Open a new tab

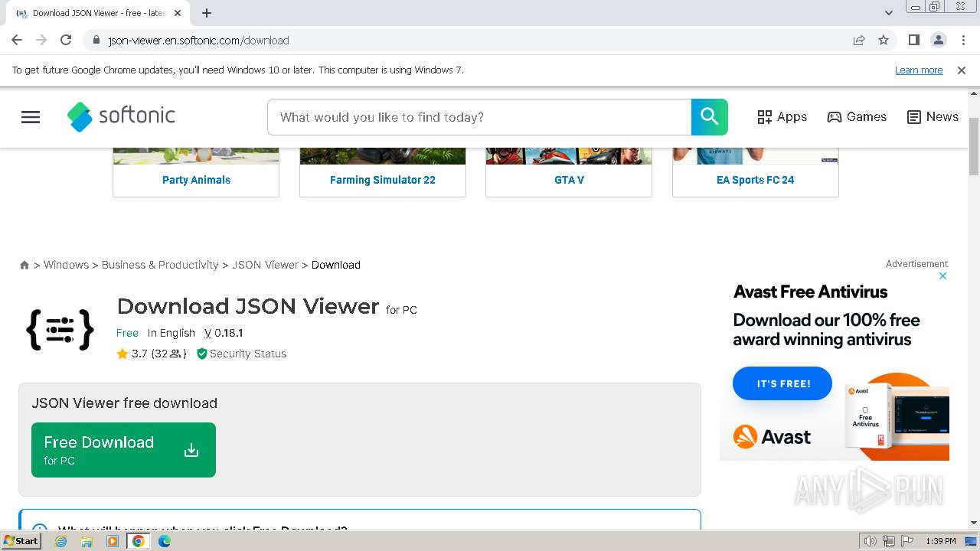[207, 13]
